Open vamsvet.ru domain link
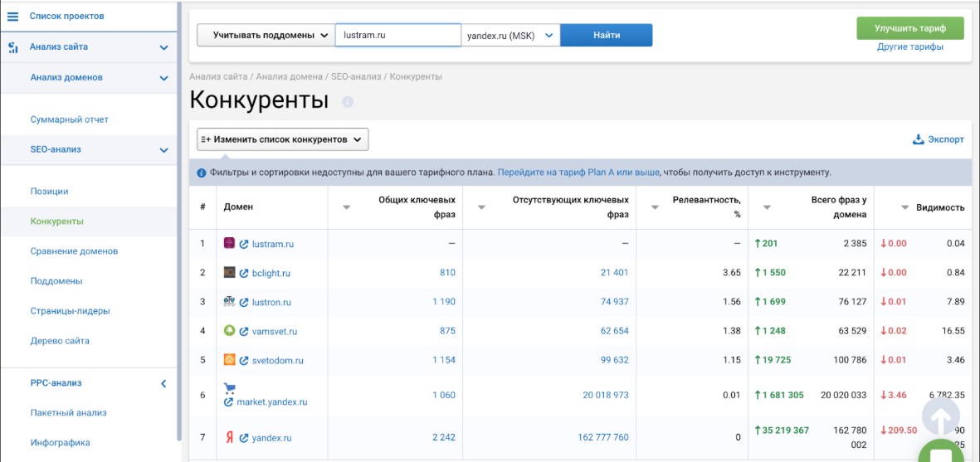The width and height of the screenshot is (980, 462). point(275,332)
